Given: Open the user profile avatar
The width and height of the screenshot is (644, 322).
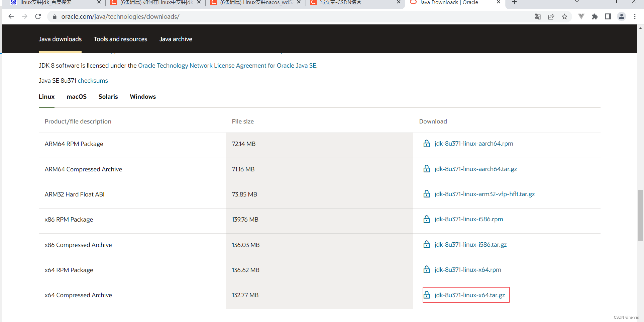Looking at the screenshot, I should click(x=622, y=16).
